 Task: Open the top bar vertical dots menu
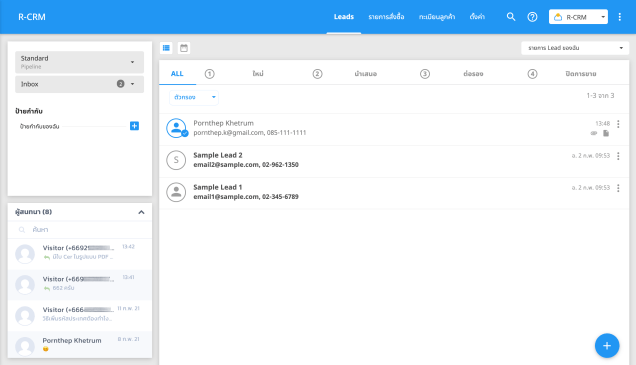tap(619, 17)
